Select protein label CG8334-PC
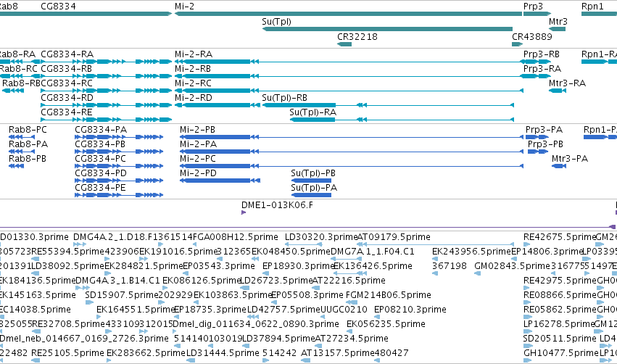617x364 pixels. pyautogui.click(x=100, y=159)
